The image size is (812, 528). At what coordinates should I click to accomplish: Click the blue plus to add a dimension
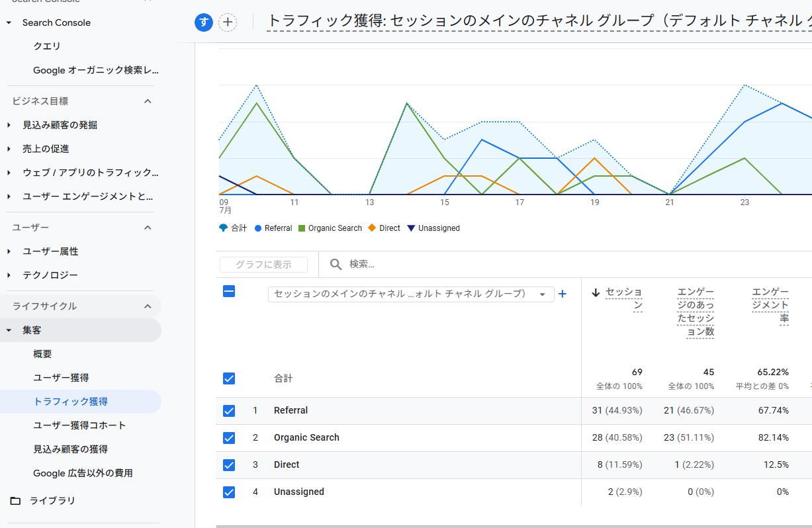pos(563,294)
